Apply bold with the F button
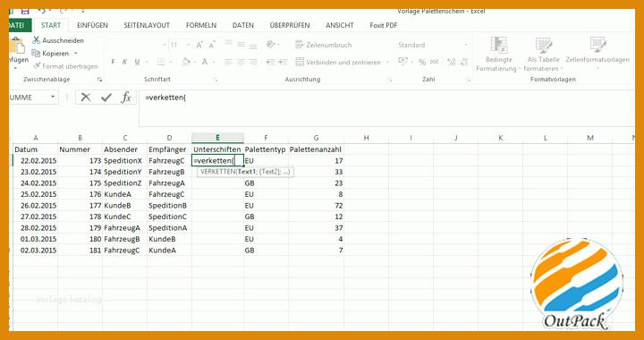Viewport: 644px width, 340px height. pyautogui.click(x=113, y=62)
